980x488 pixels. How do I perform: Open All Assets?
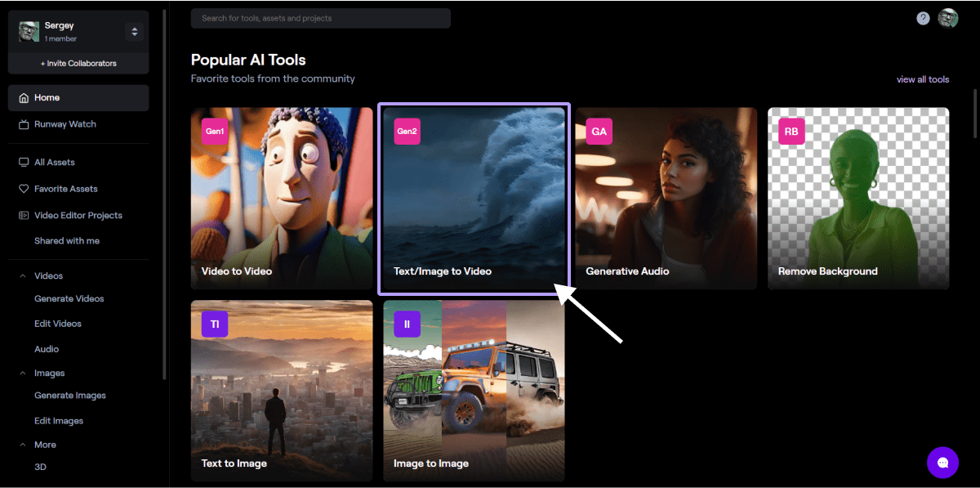[55, 162]
